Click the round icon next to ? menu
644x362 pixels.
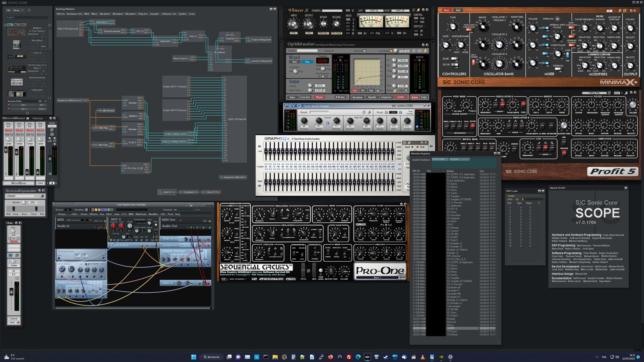29,10
